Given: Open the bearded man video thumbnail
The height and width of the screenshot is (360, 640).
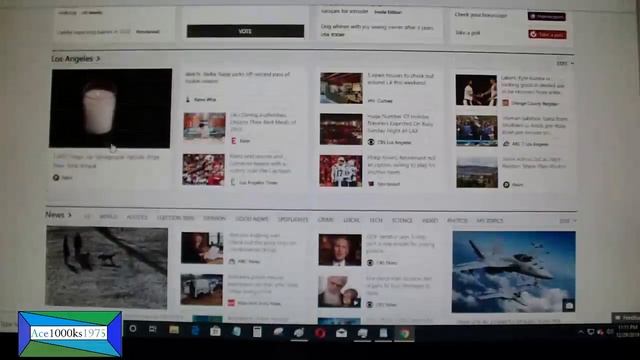Looking at the screenshot, I should click(x=340, y=291).
